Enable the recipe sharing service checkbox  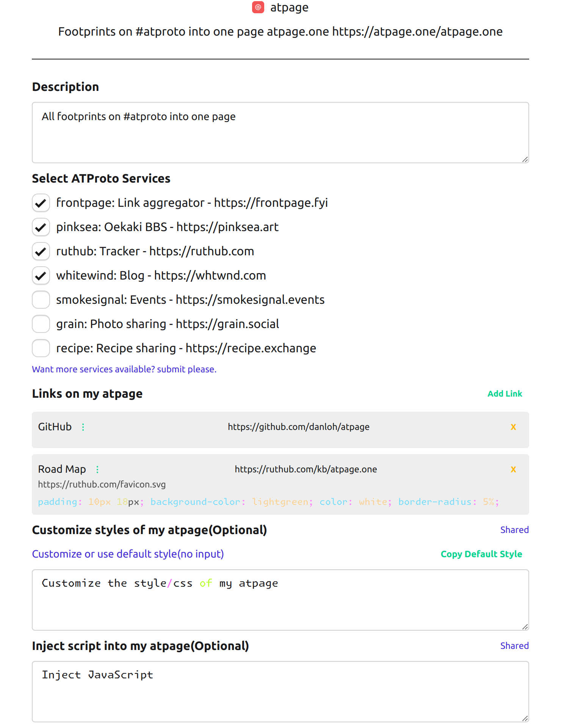click(x=41, y=348)
